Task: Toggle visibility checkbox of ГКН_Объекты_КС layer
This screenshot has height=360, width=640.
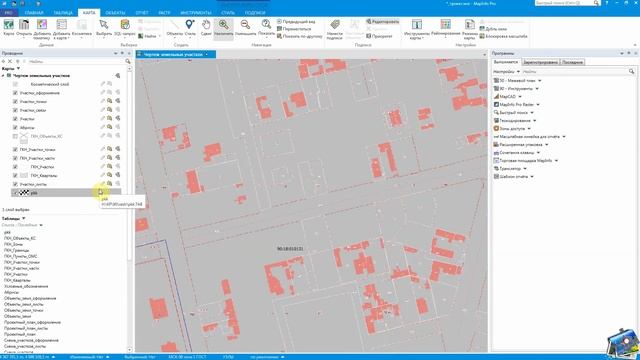Action: click(x=15, y=136)
